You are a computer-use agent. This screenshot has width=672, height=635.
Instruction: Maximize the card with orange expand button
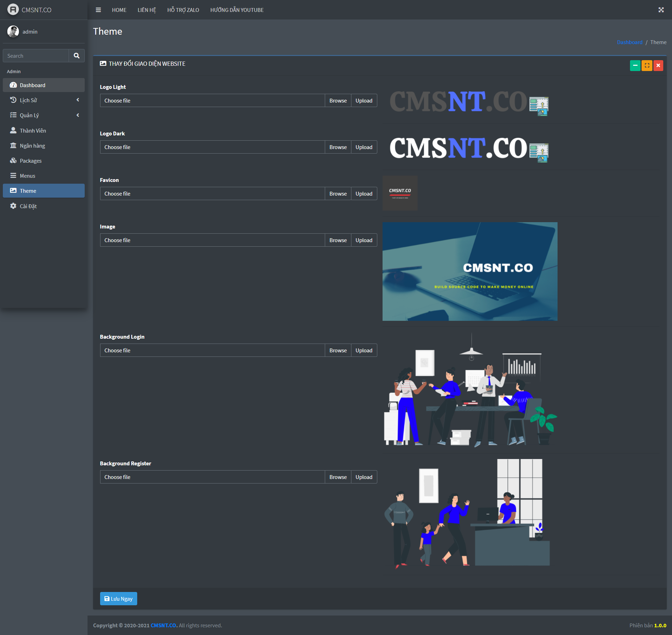pyautogui.click(x=646, y=65)
